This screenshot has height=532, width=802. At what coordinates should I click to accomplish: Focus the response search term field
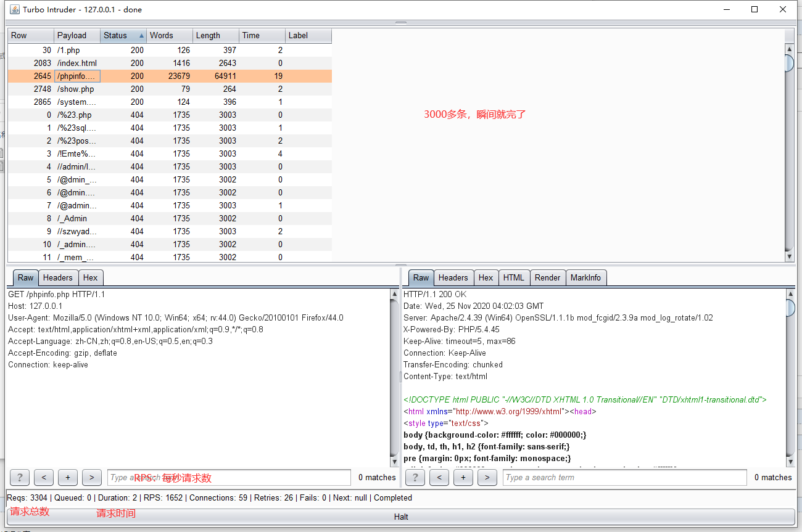(x=625, y=477)
